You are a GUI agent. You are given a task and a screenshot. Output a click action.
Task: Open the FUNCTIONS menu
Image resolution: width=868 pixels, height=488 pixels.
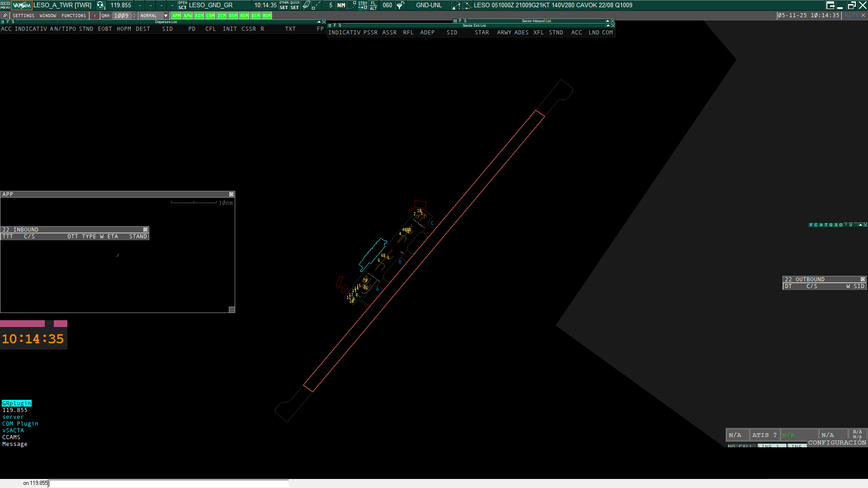[73, 16]
